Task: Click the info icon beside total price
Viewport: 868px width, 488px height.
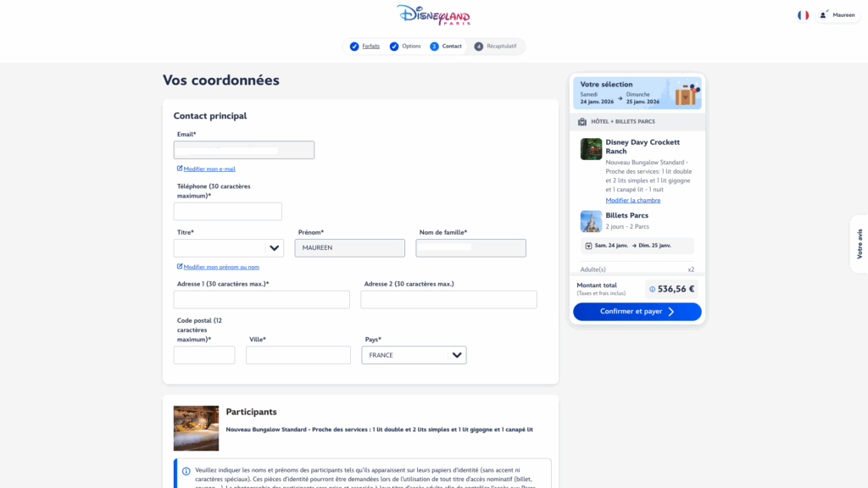Action: pos(652,289)
